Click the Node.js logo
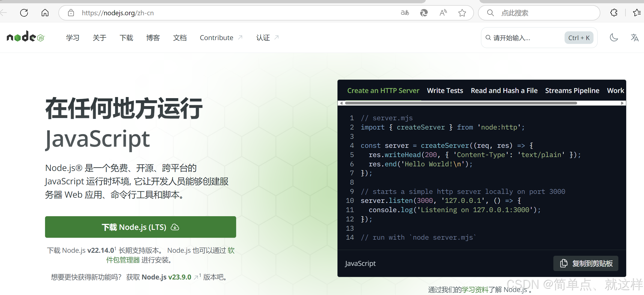This screenshot has height=295, width=644. (x=25, y=37)
